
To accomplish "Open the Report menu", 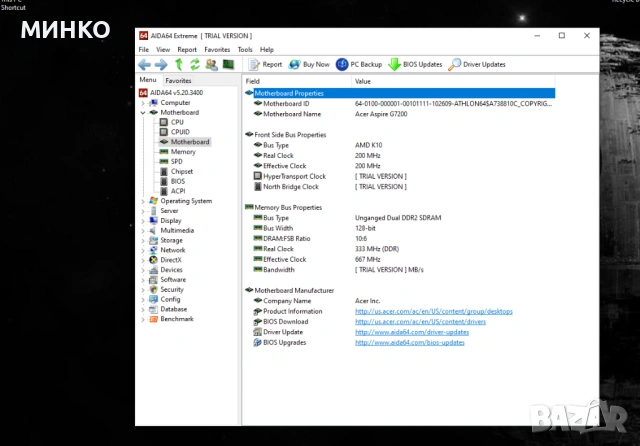I will [x=187, y=49].
